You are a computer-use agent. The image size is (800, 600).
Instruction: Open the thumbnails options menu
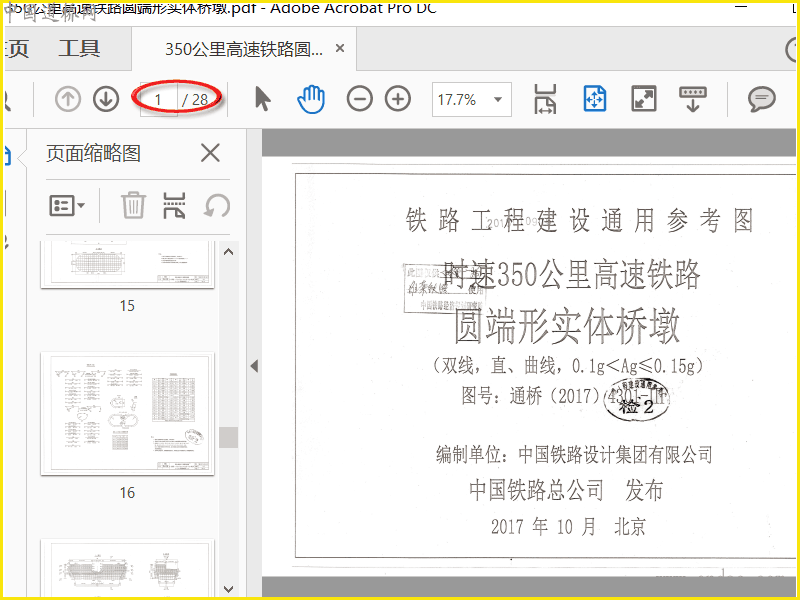tap(67, 206)
